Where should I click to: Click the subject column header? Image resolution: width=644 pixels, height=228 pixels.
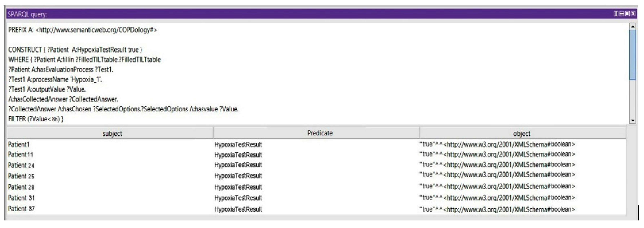pos(112,133)
